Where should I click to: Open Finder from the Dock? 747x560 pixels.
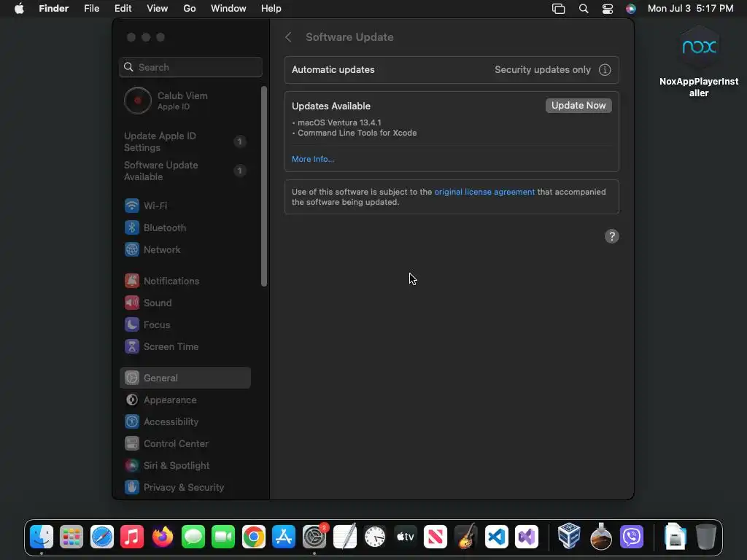pyautogui.click(x=42, y=537)
